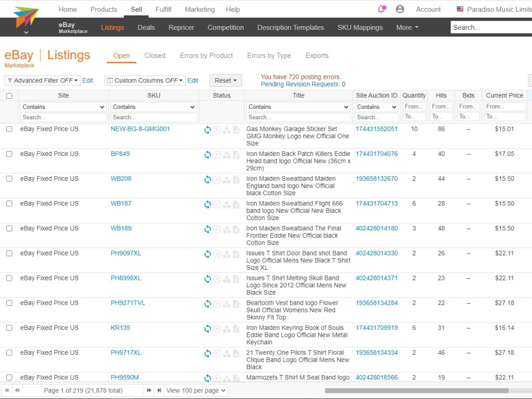The image size is (532, 399).
Task: Check the box for SKU WB187
Action: pos(10,204)
